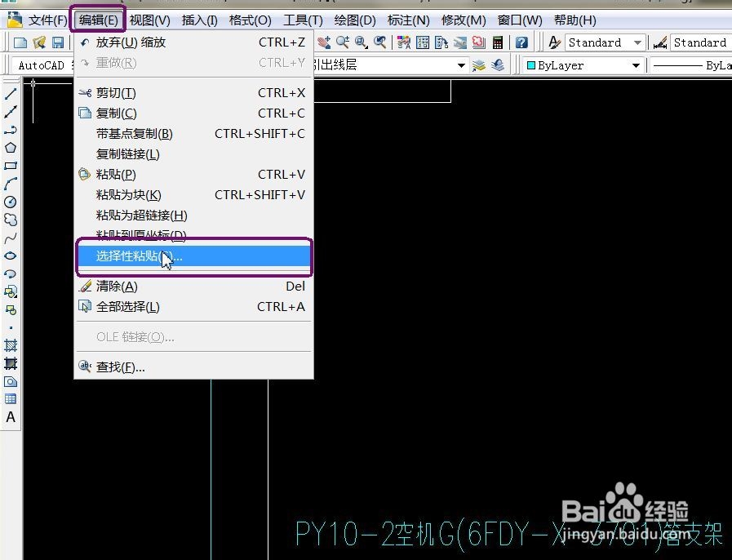This screenshot has height=560, width=732.
Task: Open the ByLayer color dropdown
Action: coord(637,64)
